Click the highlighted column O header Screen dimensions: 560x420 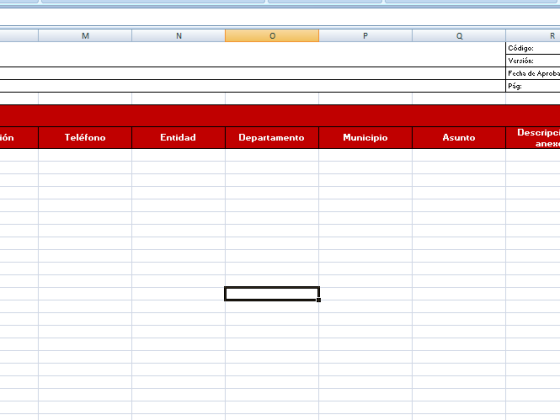point(272,36)
